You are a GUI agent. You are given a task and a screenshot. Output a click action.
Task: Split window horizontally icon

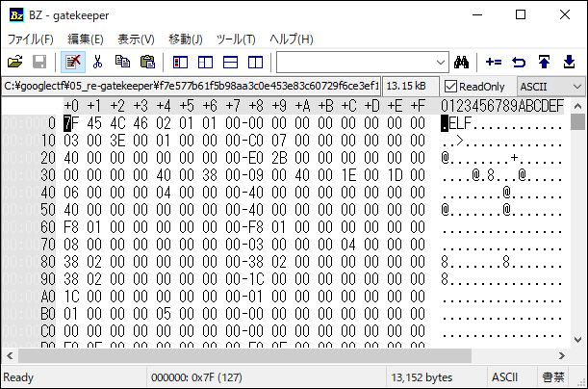click(230, 62)
